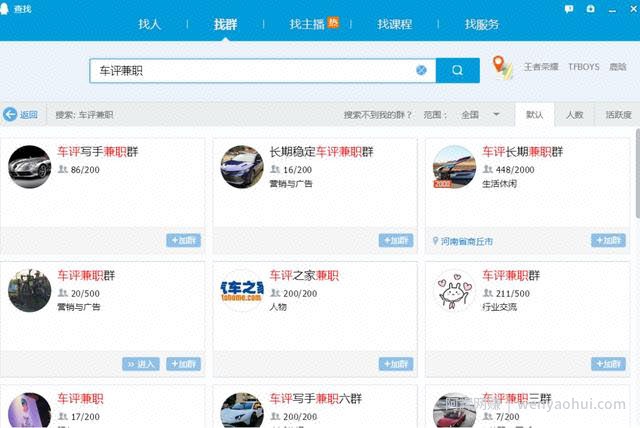Click hot keyword 鹿晗
This screenshot has width=640, height=428.
click(618, 67)
